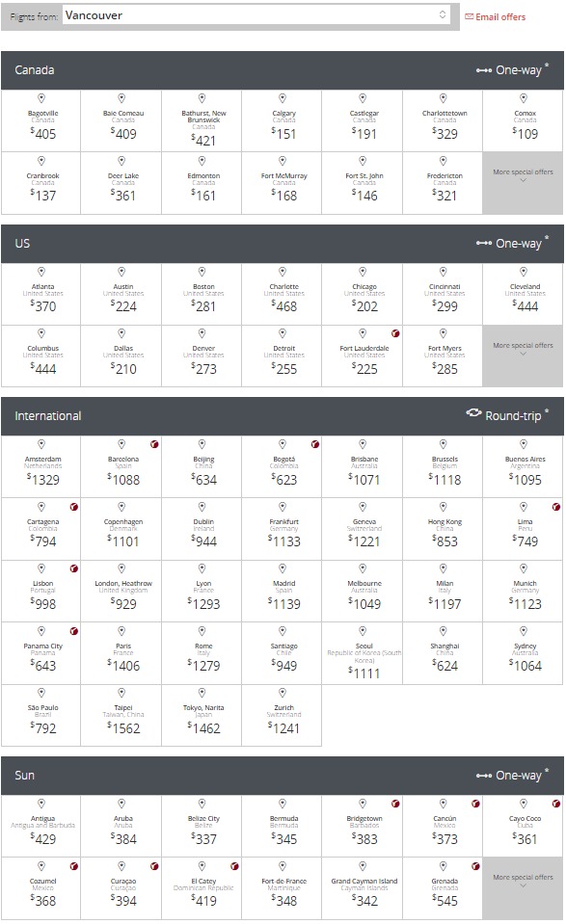Click the red badge on Barcelona tile
Image resolution: width=566 pixels, height=924 pixels.
(x=154, y=444)
